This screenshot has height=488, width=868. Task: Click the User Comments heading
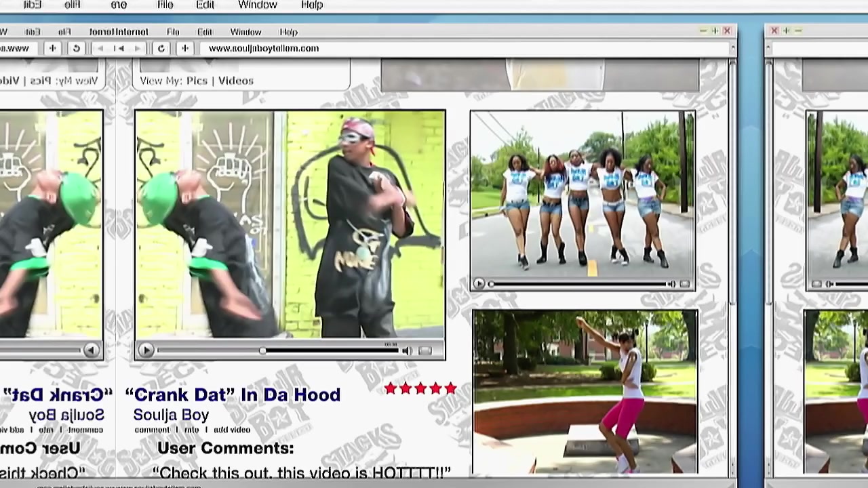click(225, 448)
